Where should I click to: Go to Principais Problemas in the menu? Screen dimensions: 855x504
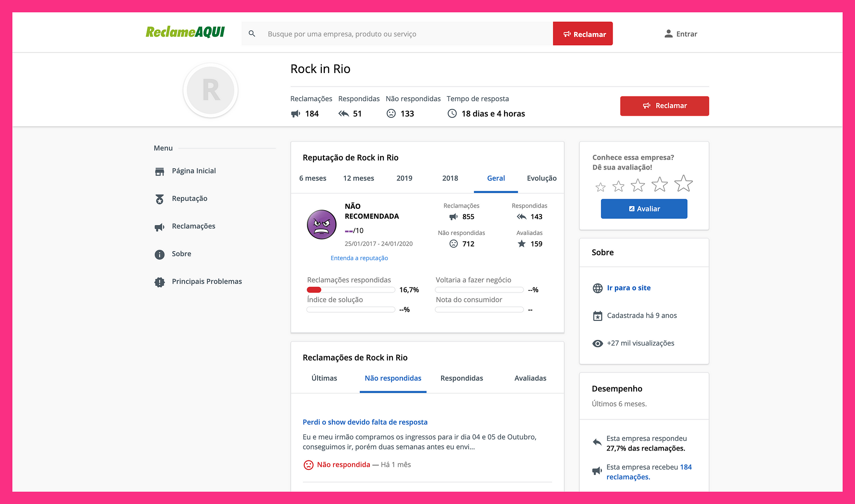pyautogui.click(x=207, y=281)
